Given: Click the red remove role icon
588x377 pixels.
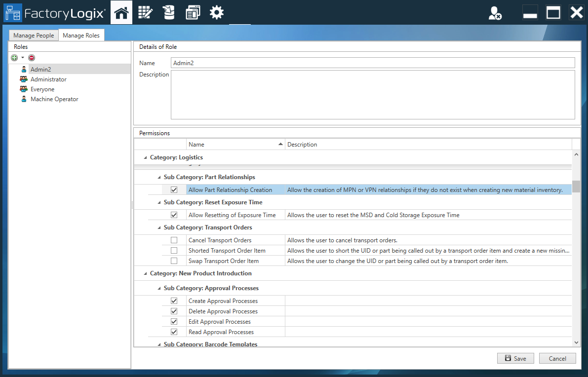Looking at the screenshot, I should [32, 58].
